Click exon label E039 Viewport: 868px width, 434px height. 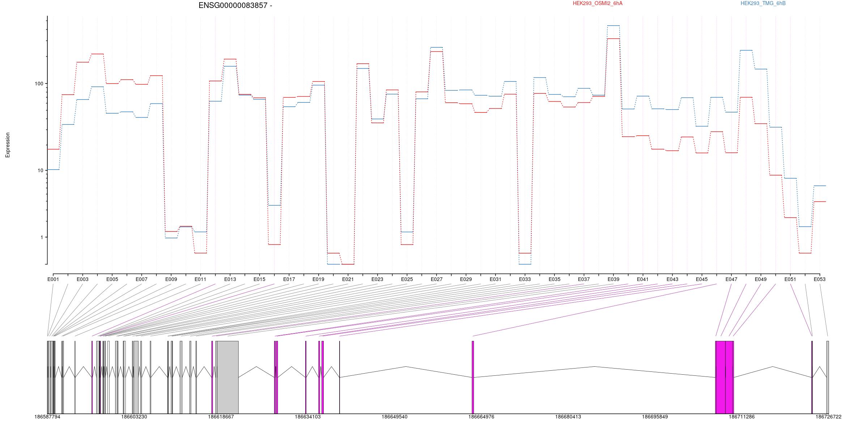tap(613, 279)
